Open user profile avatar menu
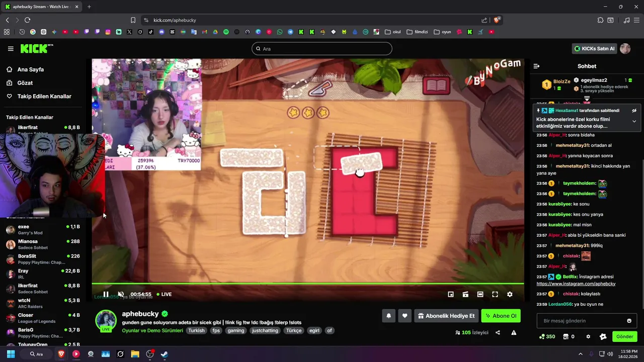This screenshot has width=644, height=362. coord(625,49)
